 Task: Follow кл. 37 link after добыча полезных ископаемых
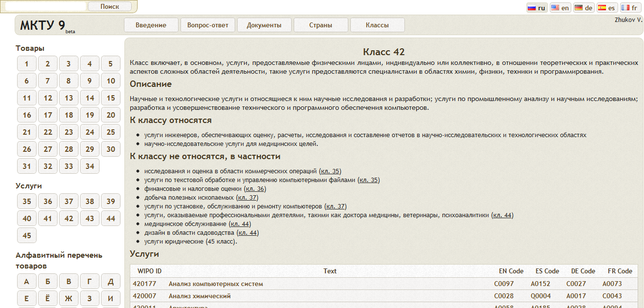247,198
